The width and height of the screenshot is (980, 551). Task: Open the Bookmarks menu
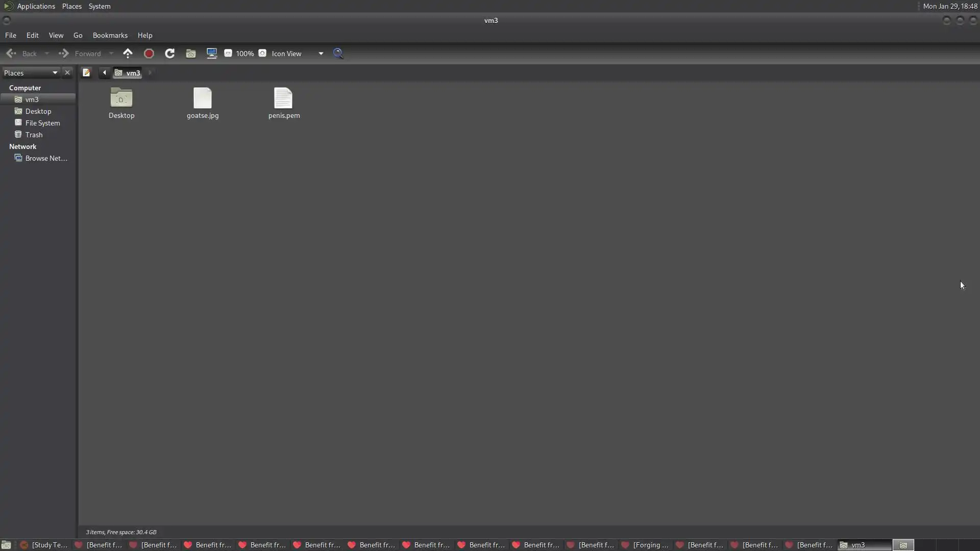point(110,35)
